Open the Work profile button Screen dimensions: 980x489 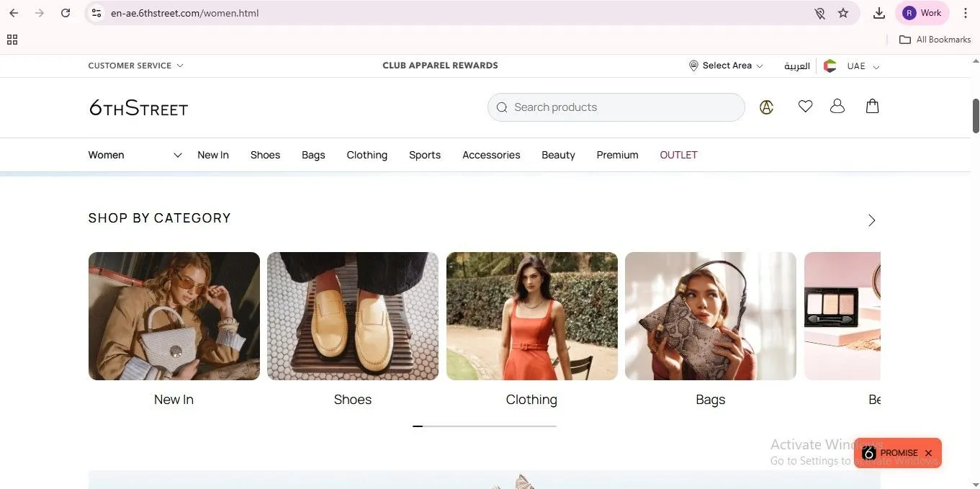point(922,13)
